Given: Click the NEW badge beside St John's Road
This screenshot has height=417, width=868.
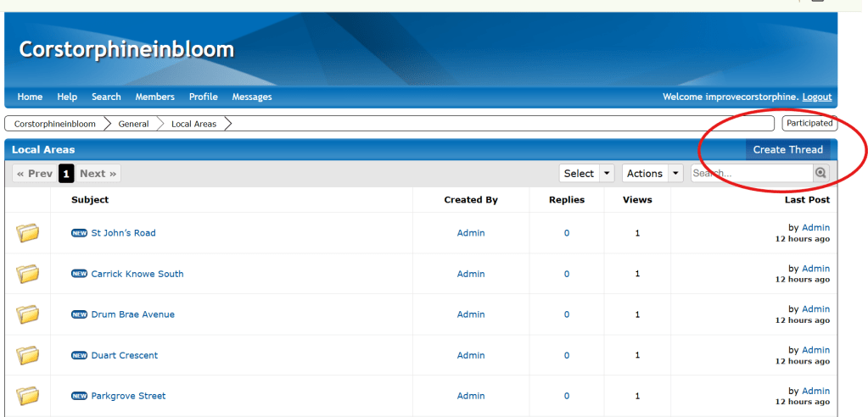Looking at the screenshot, I should coord(80,233).
